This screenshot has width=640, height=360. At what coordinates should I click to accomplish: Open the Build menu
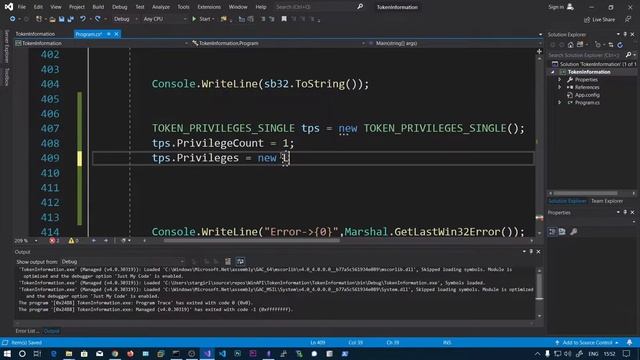point(98,7)
